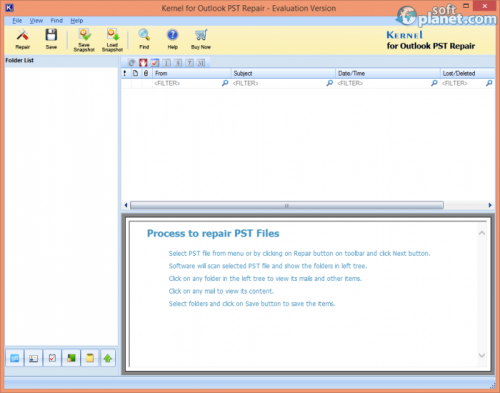This screenshot has width=500, height=393.
Task: Click the right arrow of horizontal scrollbar
Action: pyautogui.click(x=490, y=205)
